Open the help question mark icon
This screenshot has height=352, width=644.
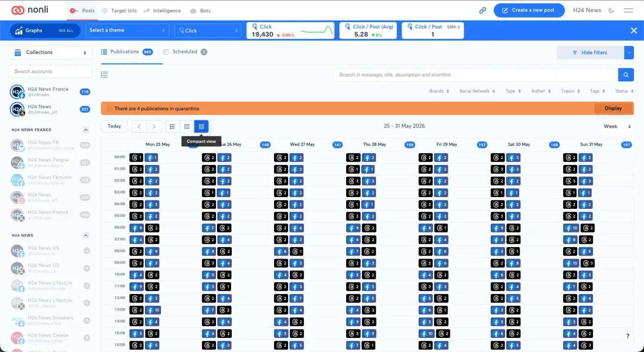tap(627, 336)
